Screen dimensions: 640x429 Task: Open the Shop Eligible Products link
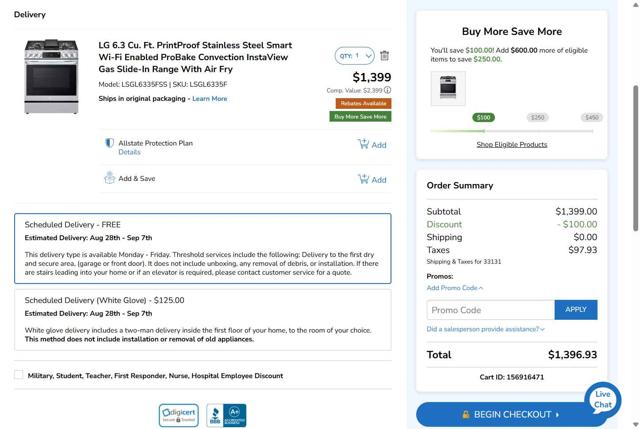coord(511,144)
